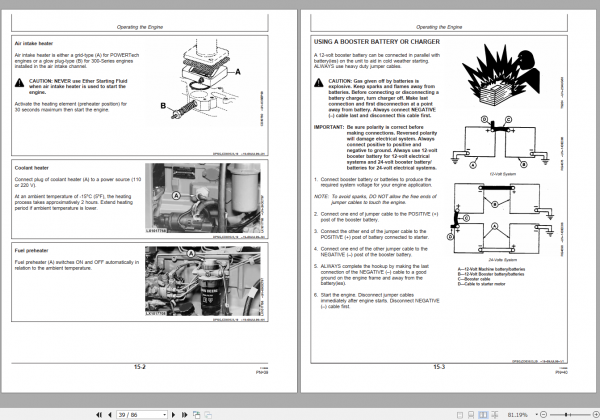Click the 'IMPORTANT:' label on the right page
This screenshot has height=420, width=600.
(329, 127)
